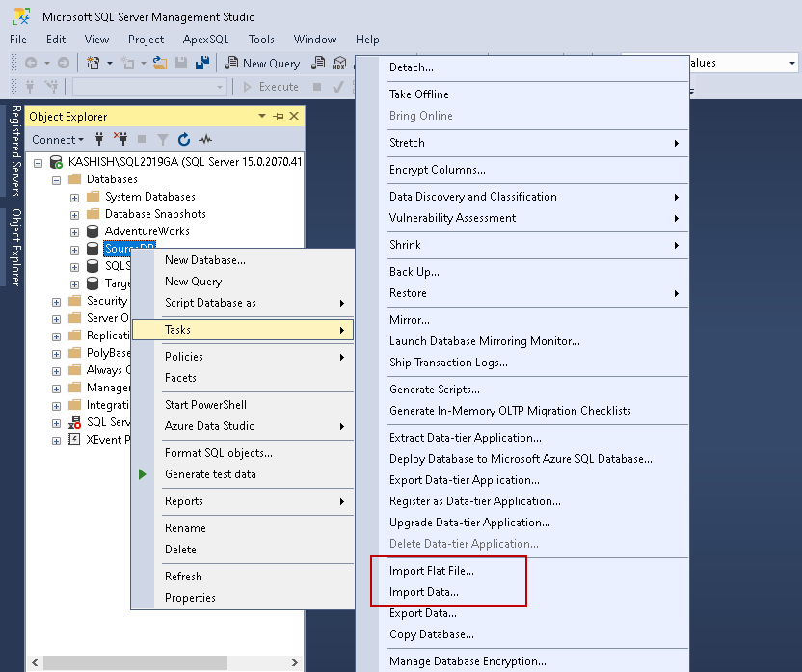Click the Object Explorer horizontal scrollbar

pos(135,662)
